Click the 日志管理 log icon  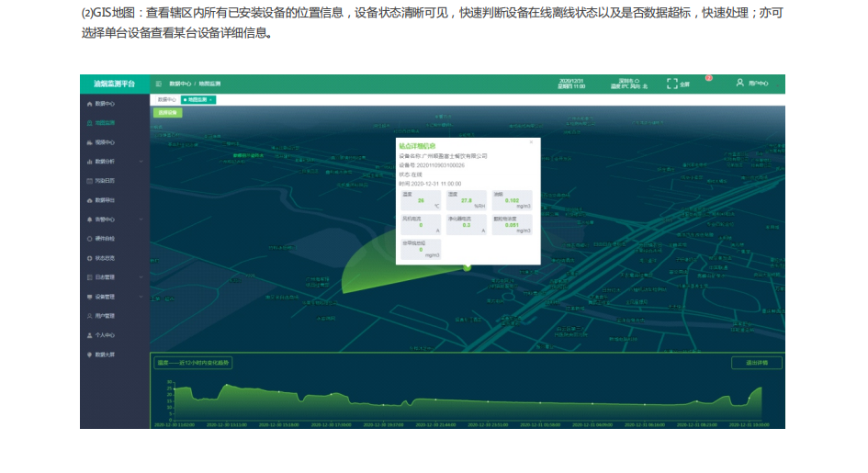(x=90, y=277)
